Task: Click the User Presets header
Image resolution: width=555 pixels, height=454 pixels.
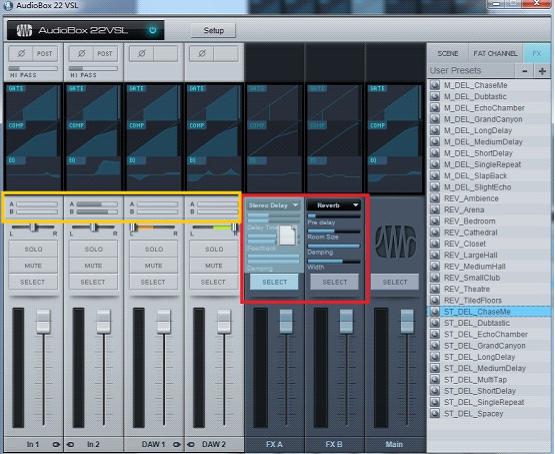Action: click(x=456, y=70)
